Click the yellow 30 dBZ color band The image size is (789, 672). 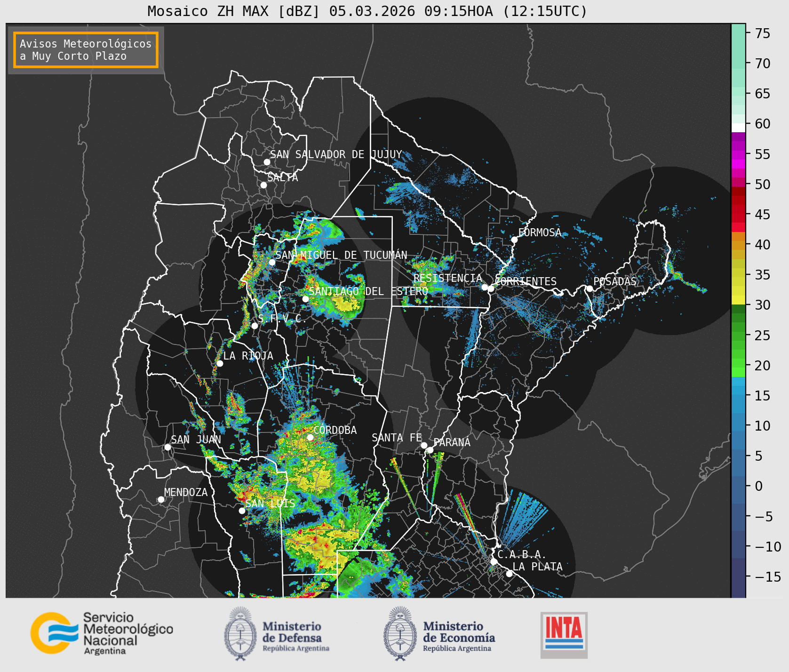click(x=738, y=300)
